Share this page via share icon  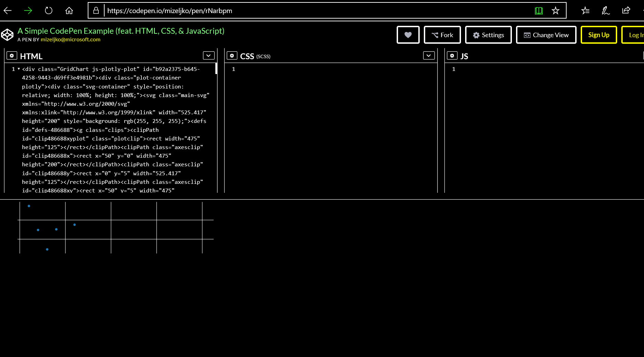click(x=626, y=10)
